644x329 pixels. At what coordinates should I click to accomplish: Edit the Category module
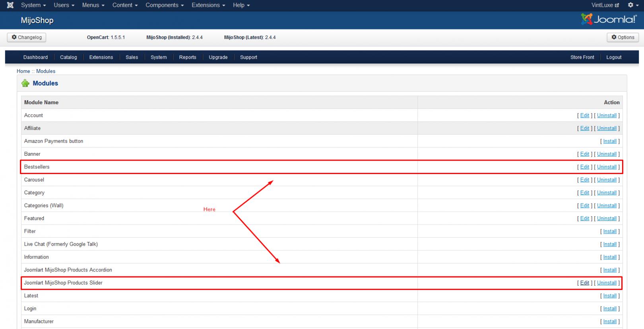point(585,192)
